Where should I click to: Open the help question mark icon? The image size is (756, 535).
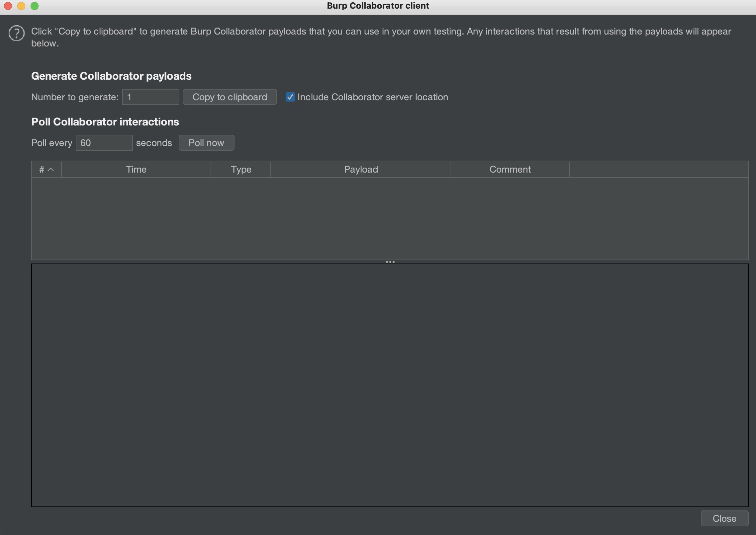click(17, 34)
